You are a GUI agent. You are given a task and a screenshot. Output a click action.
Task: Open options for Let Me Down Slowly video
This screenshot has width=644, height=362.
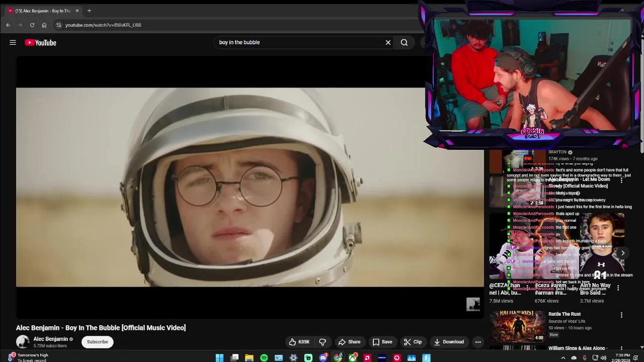point(621,180)
